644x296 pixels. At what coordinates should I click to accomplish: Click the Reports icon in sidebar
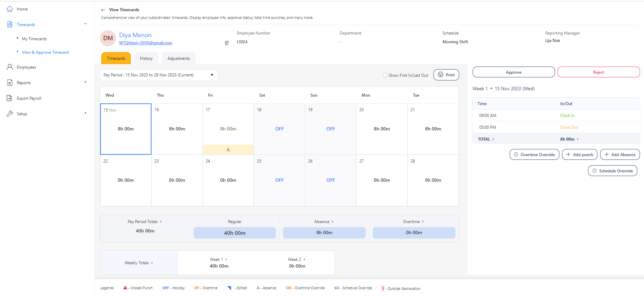click(10, 83)
